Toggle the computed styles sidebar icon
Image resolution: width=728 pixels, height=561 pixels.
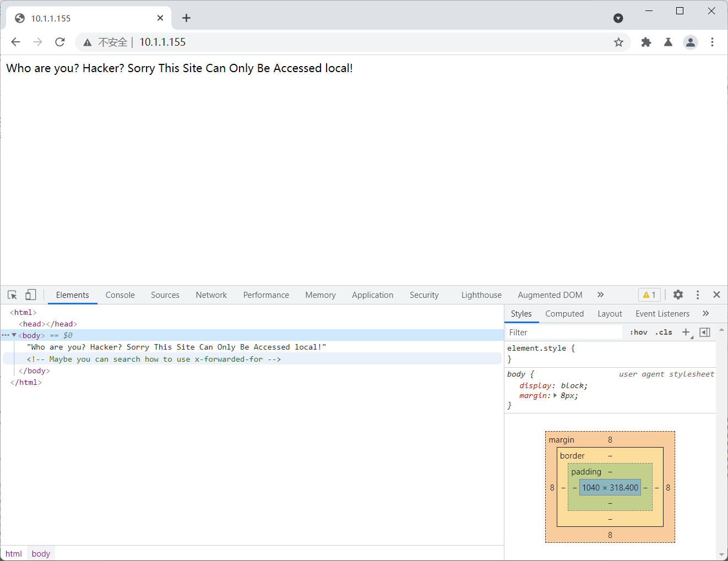pyautogui.click(x=705, y=332)
